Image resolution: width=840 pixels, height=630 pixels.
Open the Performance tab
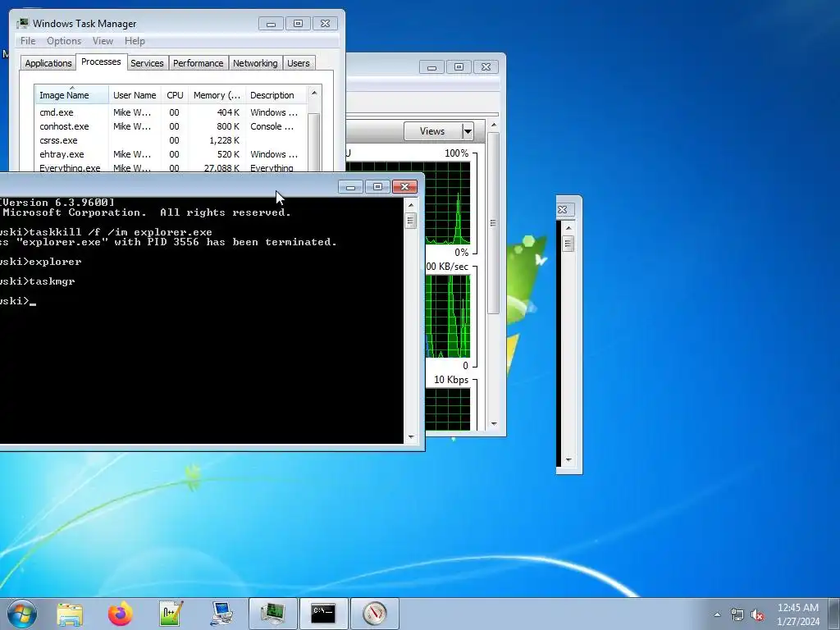[x=199, y=63]
